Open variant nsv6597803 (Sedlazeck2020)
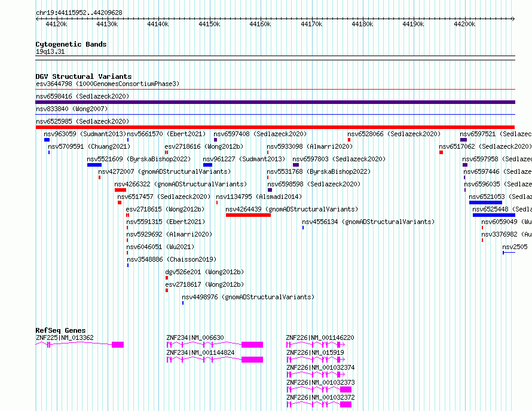 click(x=339, y=159)
